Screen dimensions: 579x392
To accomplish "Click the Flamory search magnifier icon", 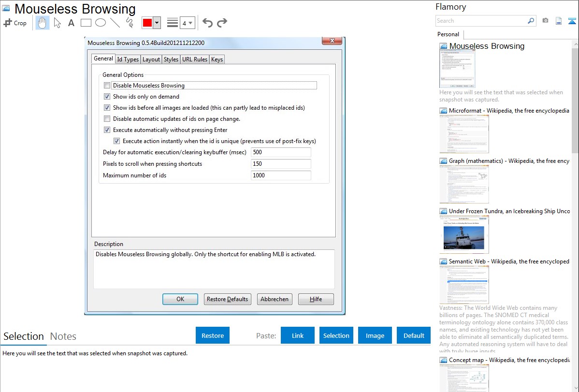I will (531, 21).
